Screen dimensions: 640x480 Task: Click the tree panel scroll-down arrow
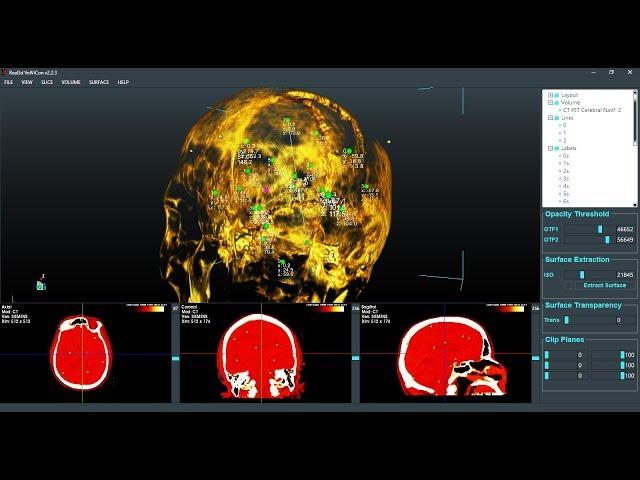point(635,204)
